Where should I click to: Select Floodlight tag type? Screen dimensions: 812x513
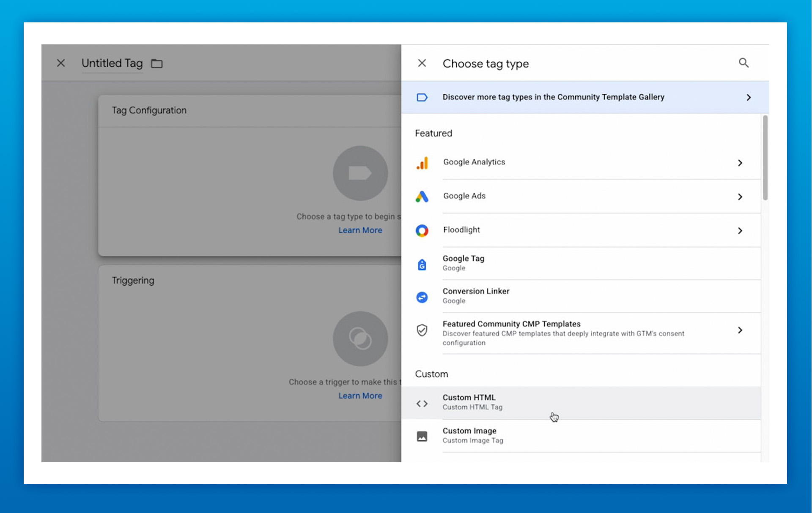(581, 230)
